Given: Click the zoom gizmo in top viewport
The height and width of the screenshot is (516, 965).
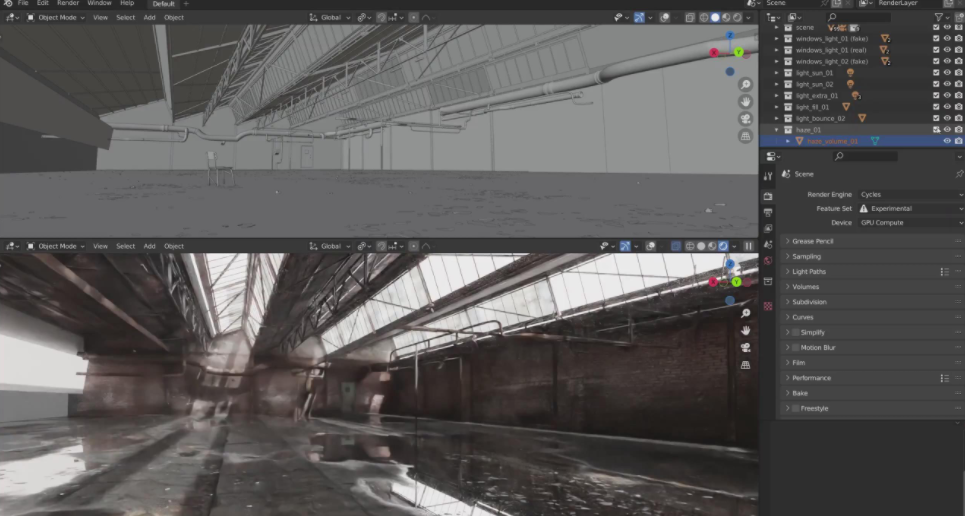Looking at the screenshot, I should click(746, 85).
